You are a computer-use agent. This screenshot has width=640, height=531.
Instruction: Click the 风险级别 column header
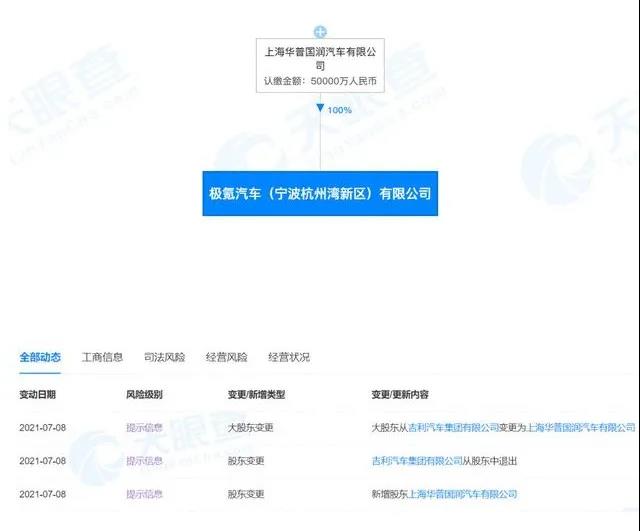point(144,395)
